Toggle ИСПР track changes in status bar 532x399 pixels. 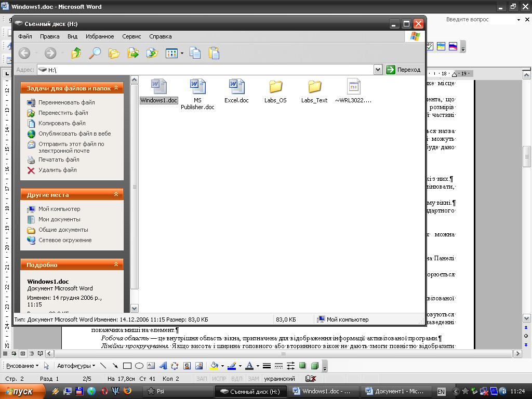[219, 379]
